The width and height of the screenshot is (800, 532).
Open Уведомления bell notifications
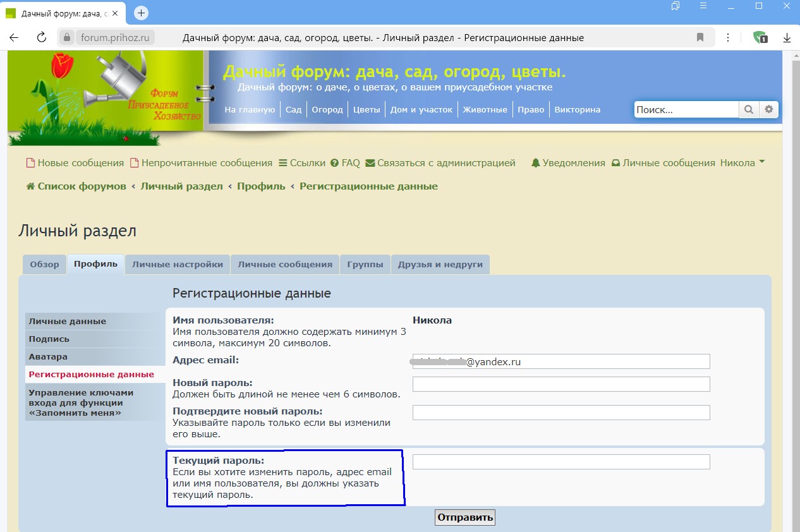[x=568, y=162]
